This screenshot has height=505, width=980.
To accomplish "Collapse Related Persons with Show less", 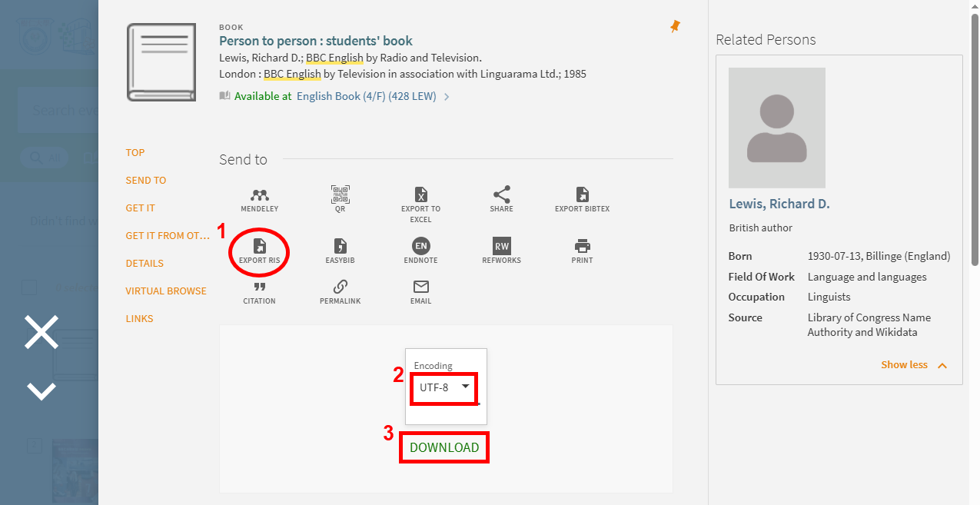I will click(913, 365).
